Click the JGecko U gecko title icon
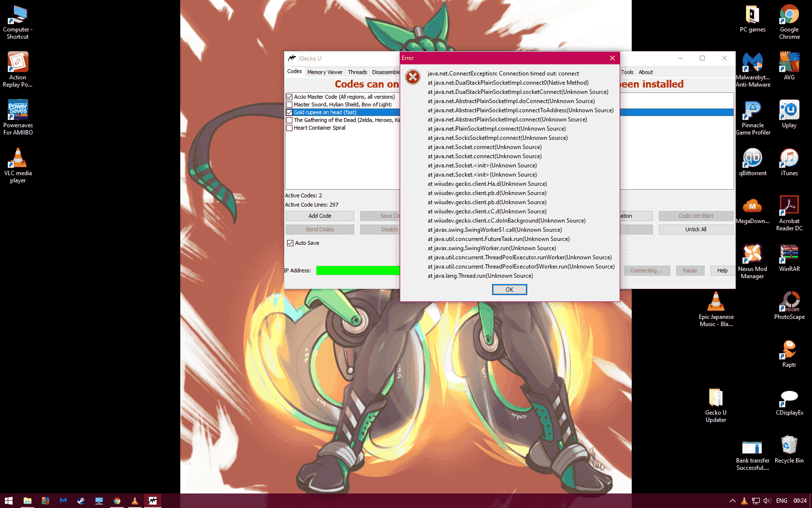The width and height of the screenshot is (812, 508). pyautogui.click(x=291, y=58)
